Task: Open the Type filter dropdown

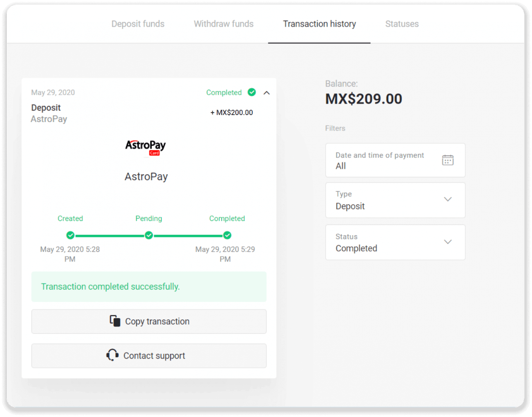Action: (448, 200)
